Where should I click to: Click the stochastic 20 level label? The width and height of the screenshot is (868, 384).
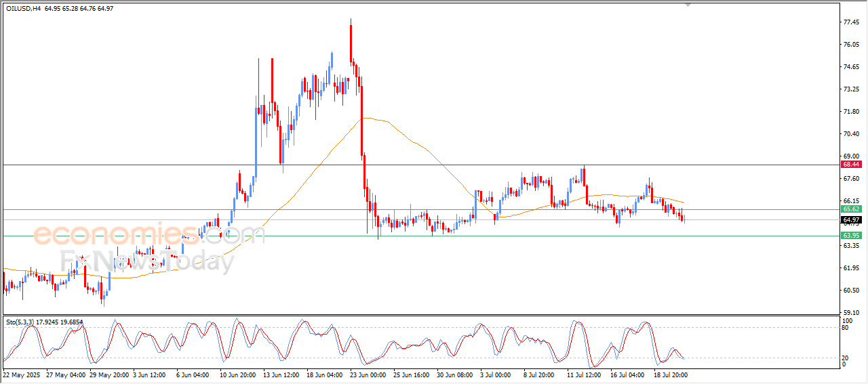pos(846,358)
